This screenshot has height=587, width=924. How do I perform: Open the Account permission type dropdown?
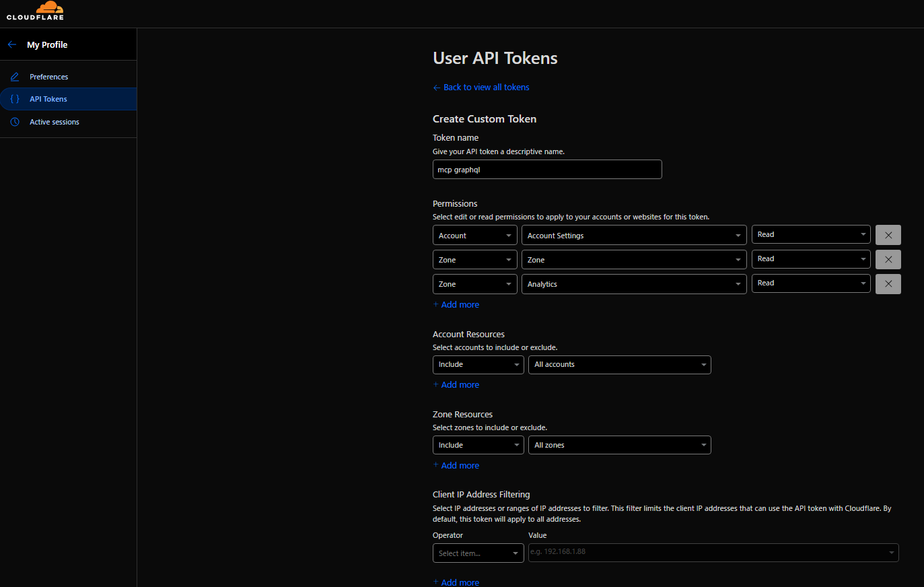(x=474, y=236)
